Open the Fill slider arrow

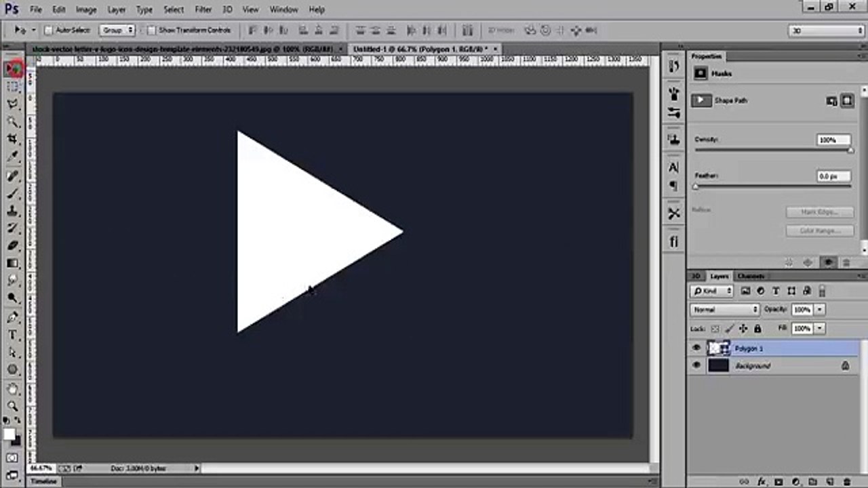pyautogui.click(x=820, y=329)
